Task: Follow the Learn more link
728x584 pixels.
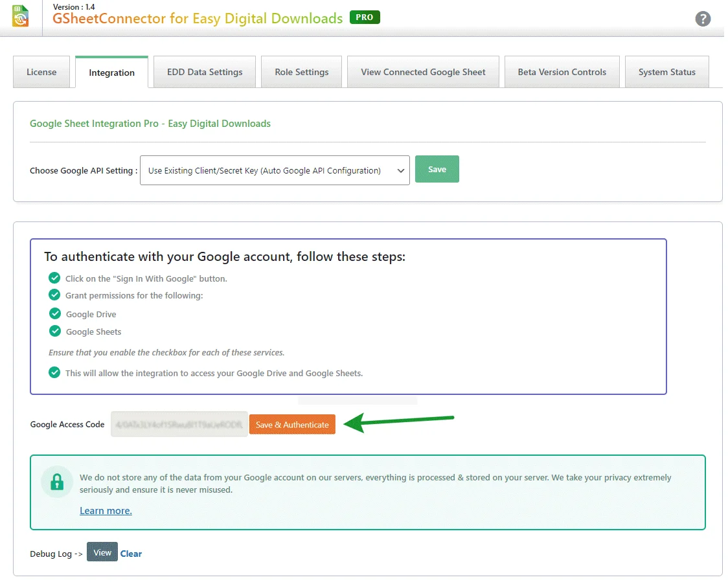Action: click(x=106, y=511)
